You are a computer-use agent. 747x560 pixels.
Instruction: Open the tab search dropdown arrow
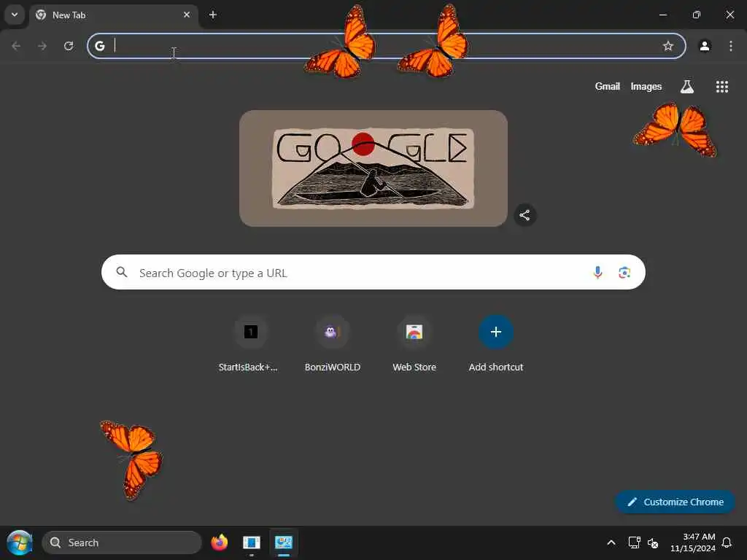pyautogui.click(x=15, y=15)
